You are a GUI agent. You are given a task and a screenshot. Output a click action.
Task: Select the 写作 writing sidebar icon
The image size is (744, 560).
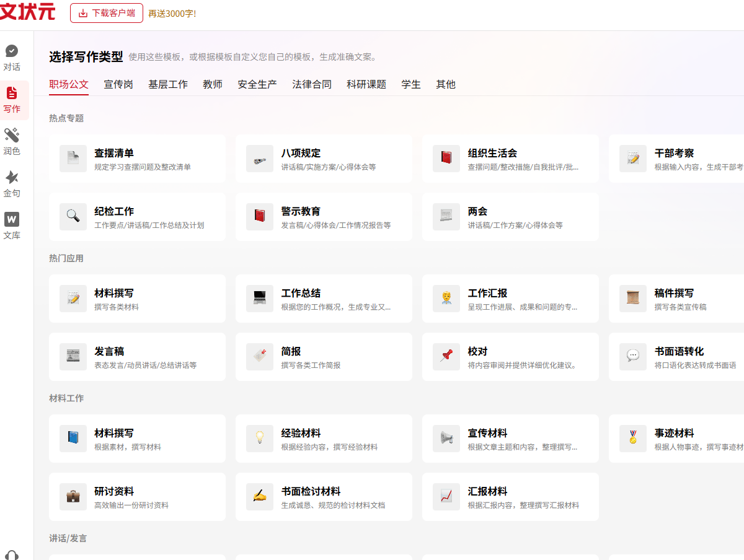point(12,94)
